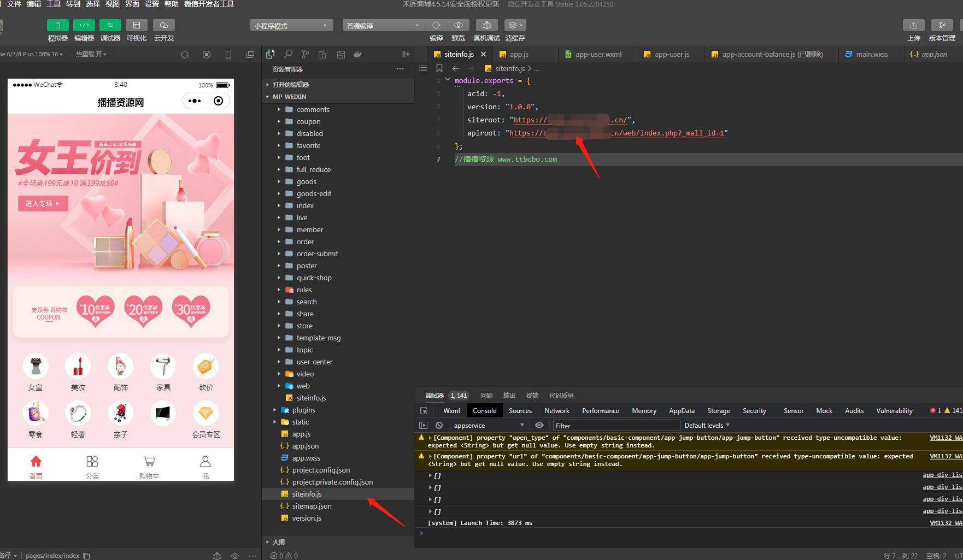Open the search icon in sidebar

pos(288,54)
